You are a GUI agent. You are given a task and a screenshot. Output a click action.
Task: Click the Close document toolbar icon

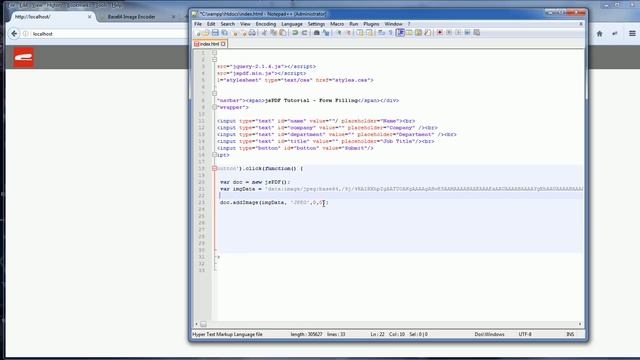235,33
